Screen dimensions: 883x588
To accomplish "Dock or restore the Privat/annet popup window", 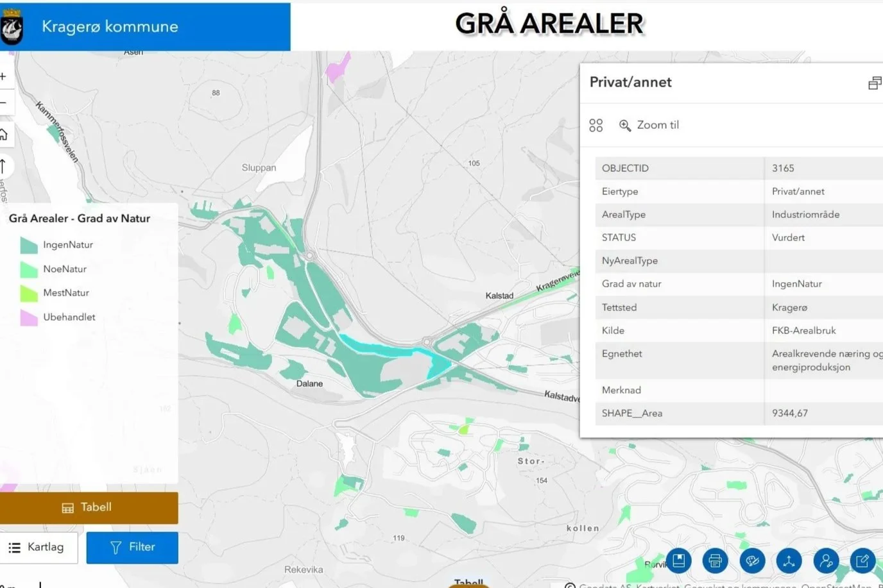I will click(x=874, y=83).
